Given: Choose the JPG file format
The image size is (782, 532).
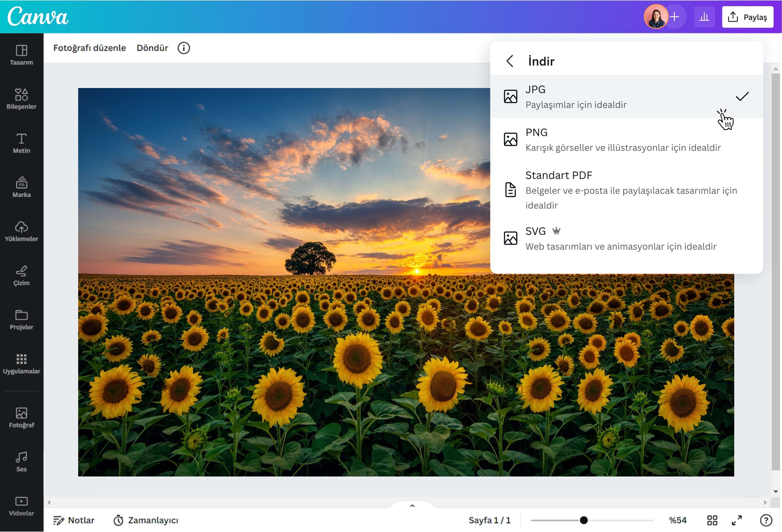Looking at the screenshot, I should point(626,97).
